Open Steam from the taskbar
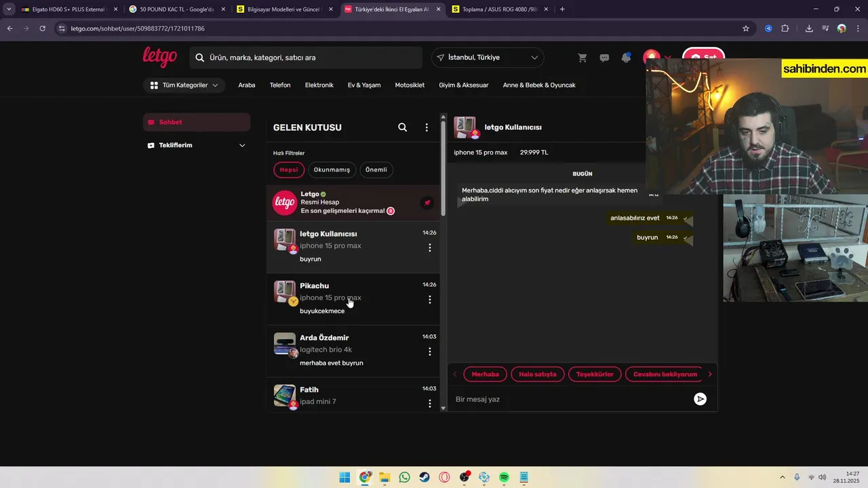 click(425, 477)
